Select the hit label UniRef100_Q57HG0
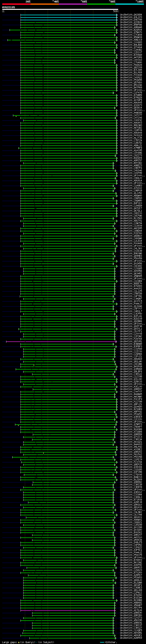The height and width of the screenshot is (644, 146). click(131, 82)
